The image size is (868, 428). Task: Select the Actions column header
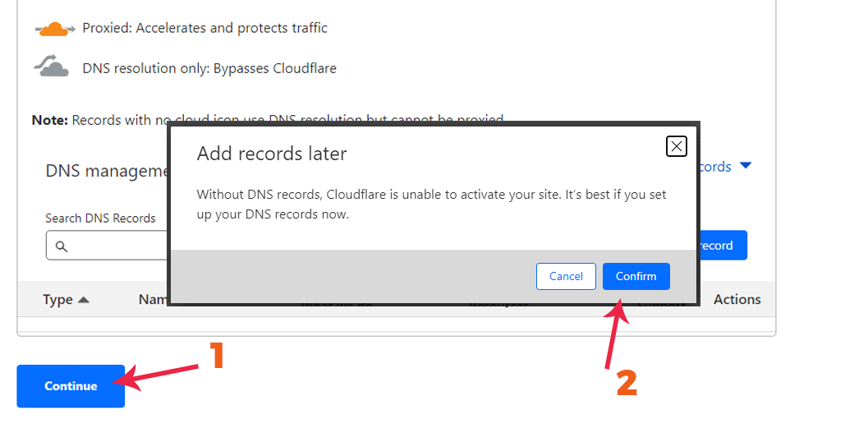(737, 300)
